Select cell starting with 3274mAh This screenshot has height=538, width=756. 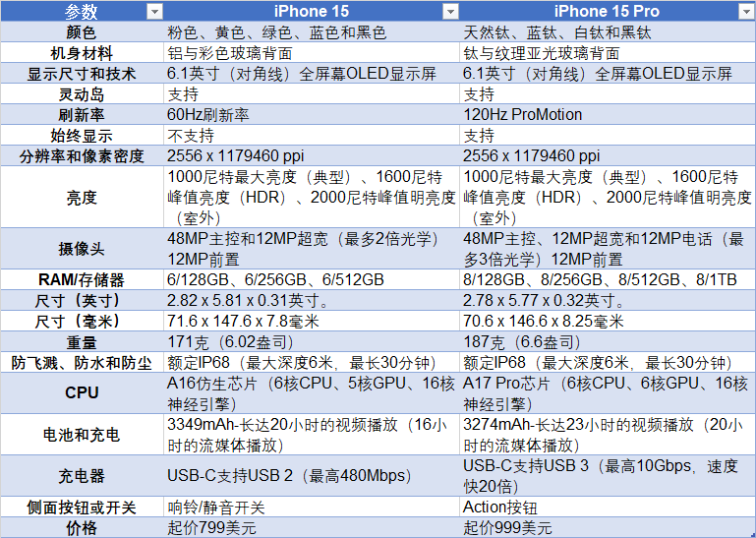coord(608,435)
